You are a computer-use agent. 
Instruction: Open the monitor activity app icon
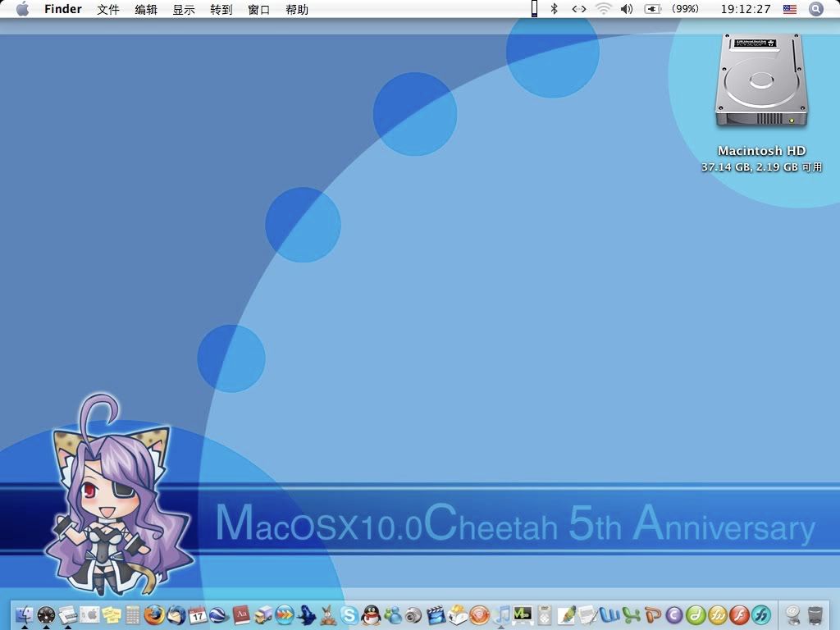pos(523,615)
